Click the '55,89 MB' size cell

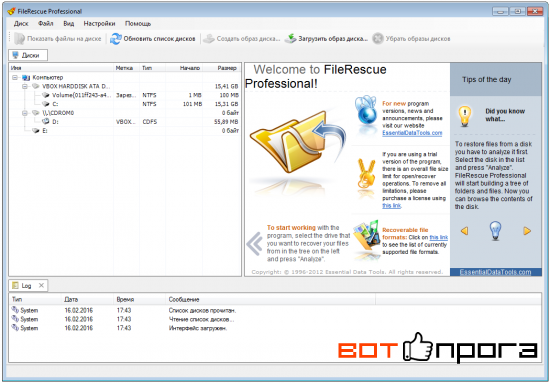pyautogui.click(x=226, y=121)
